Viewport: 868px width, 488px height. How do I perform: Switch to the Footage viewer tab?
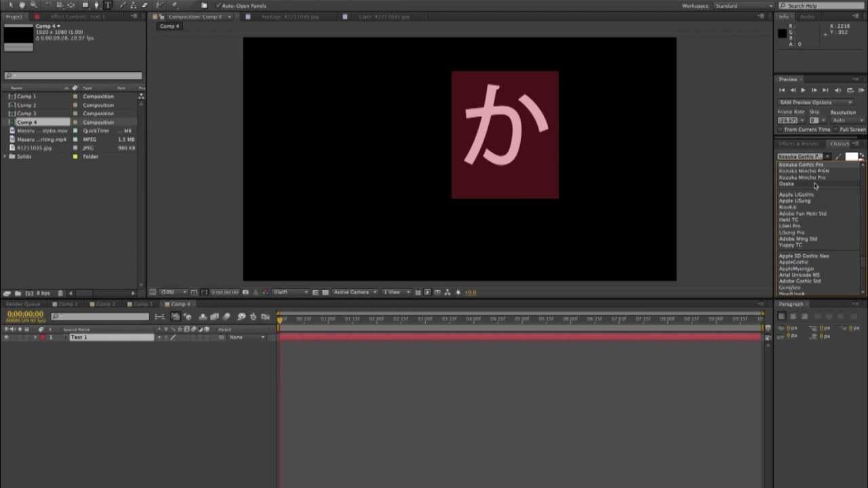(291, 16)
